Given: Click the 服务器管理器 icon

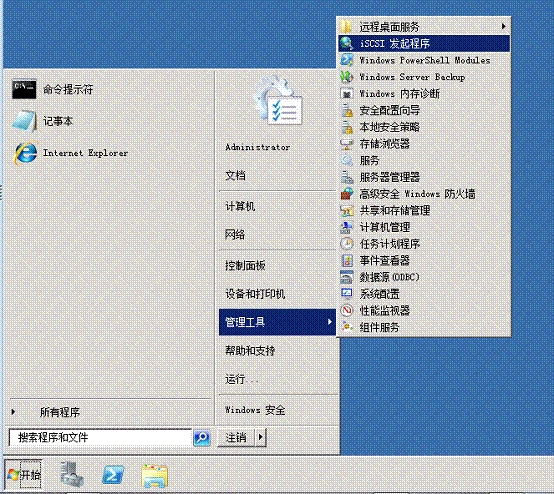Looking at the screenshot, I should tap(347, 177).
